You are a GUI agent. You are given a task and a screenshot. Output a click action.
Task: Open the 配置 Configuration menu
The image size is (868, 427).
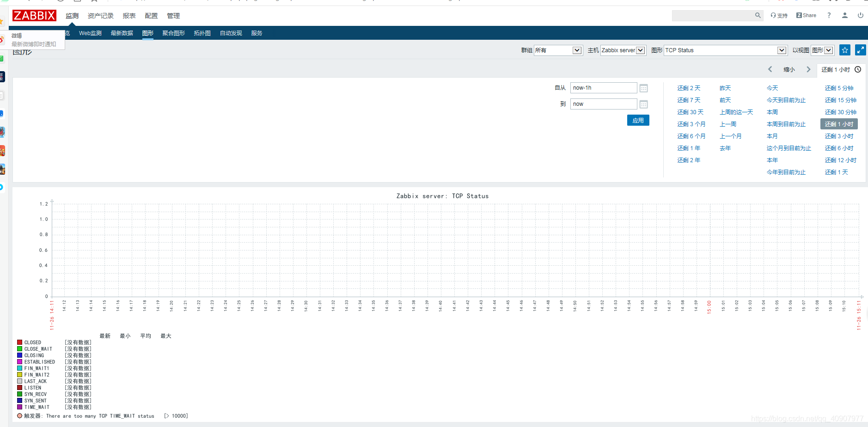pos(151,16)
